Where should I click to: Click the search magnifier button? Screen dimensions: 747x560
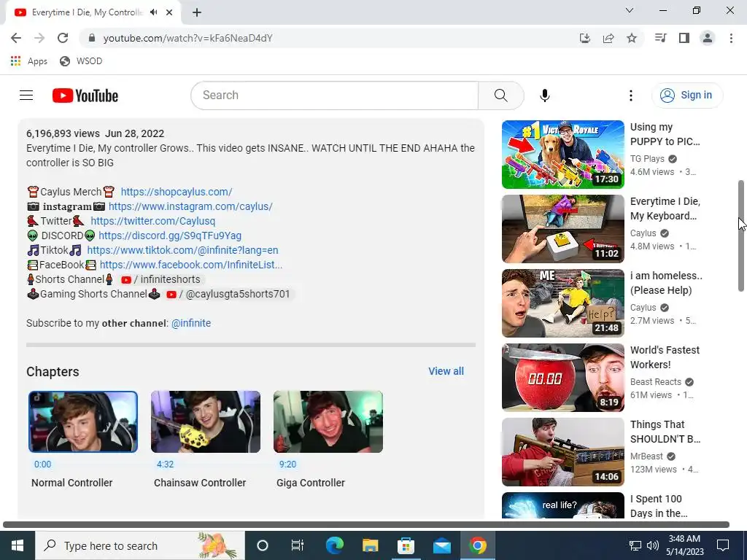pyautogui.click(x=500, y=96)
